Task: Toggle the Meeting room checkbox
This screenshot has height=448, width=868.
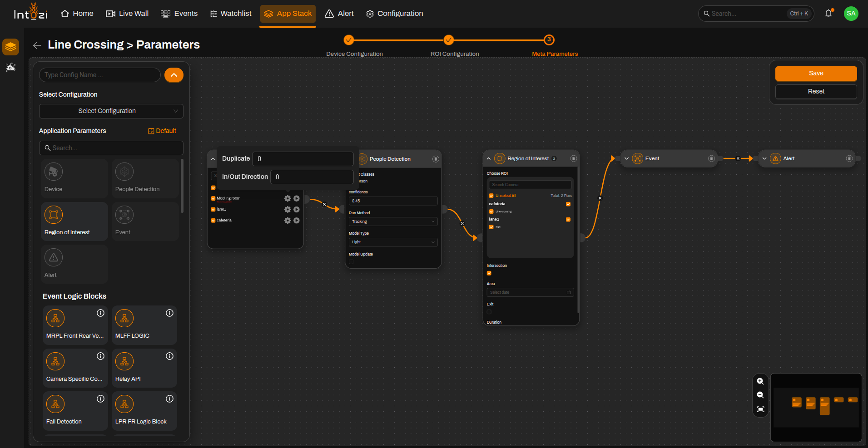Action: tap(213, 198)
